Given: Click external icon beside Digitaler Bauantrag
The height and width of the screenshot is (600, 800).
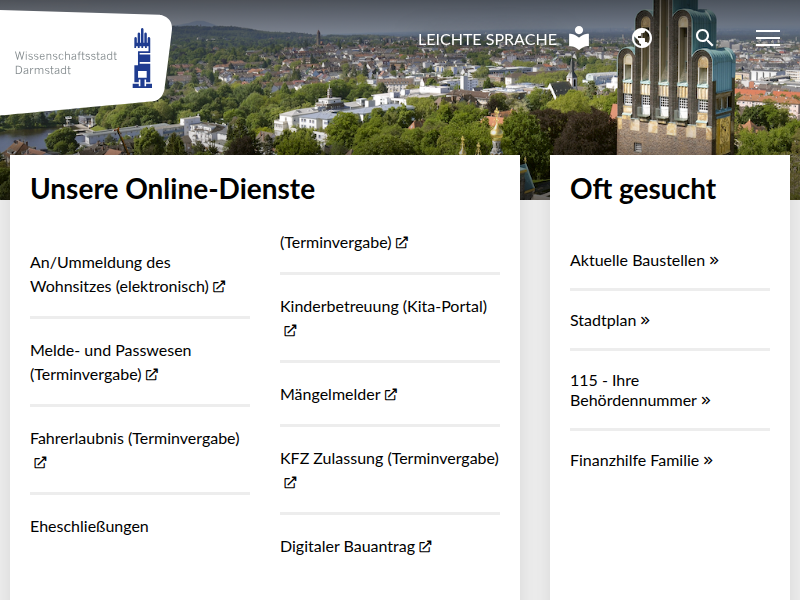Looking at the screenshot, I should point(425,547).
